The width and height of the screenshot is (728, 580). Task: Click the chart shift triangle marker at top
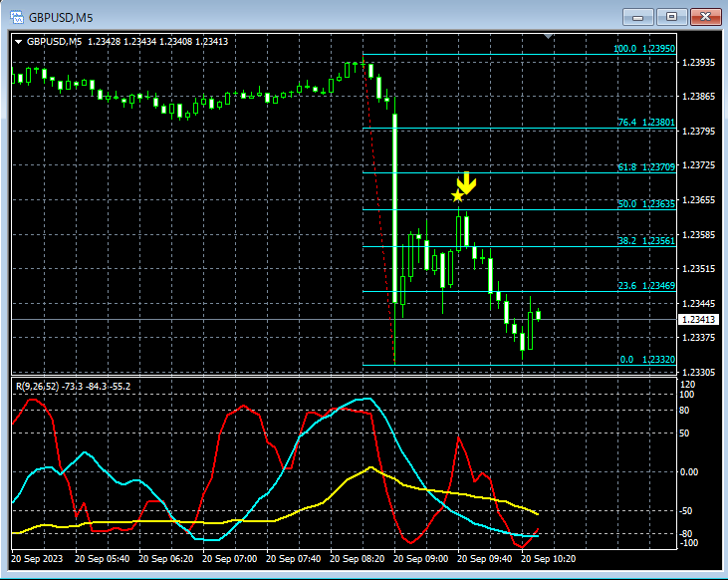[548, 36]
